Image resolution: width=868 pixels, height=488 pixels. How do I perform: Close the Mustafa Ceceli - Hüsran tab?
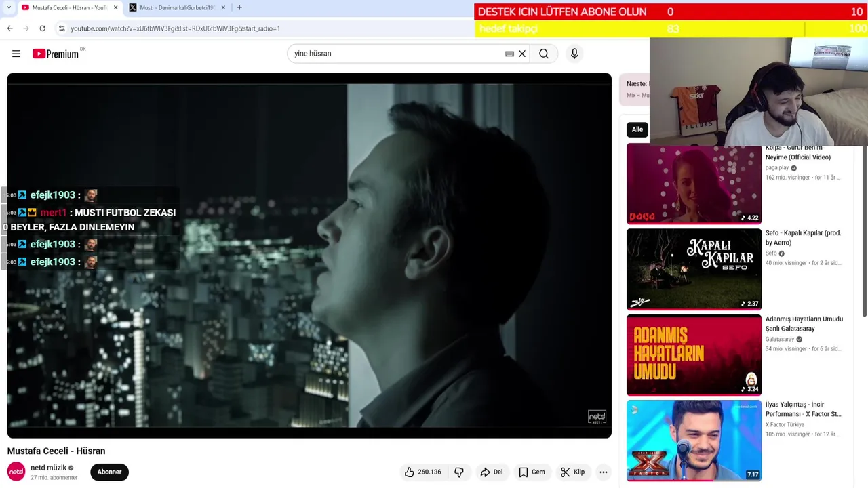(x=115, y=7)
